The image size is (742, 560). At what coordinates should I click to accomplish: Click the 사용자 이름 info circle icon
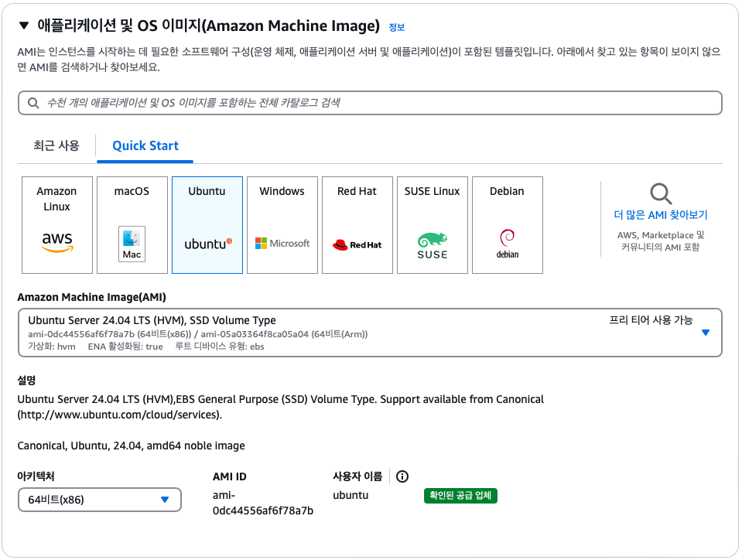pos(402,476)
